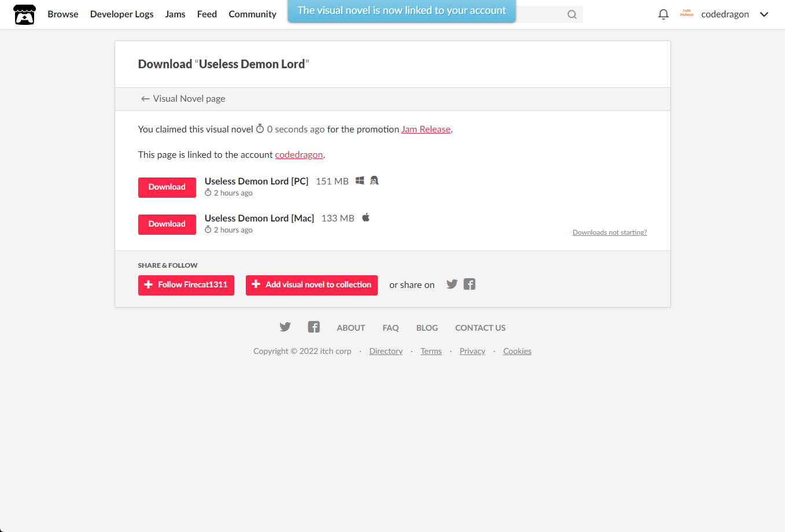Viewport: 785px width, 532px height.
Task: Open the Jam Release promotion link
Action: (426, 130)
